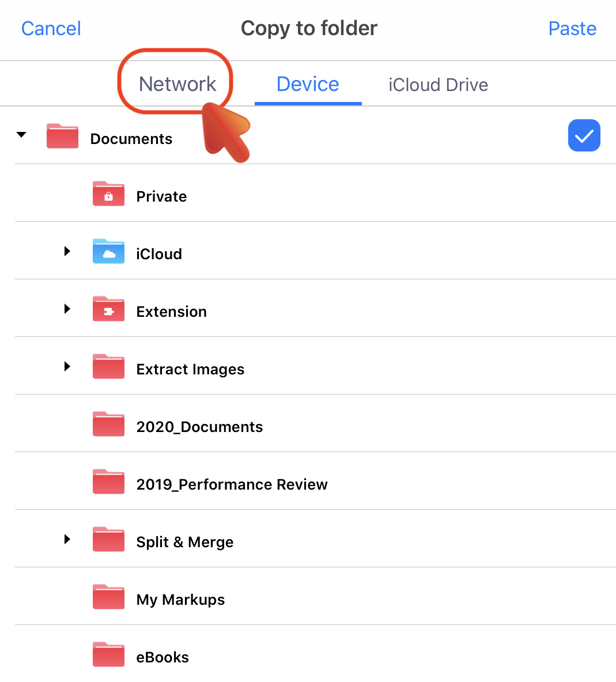Tap Paste to copy here
This screenshot has height=682, width=616.
(x=572, y=29)
